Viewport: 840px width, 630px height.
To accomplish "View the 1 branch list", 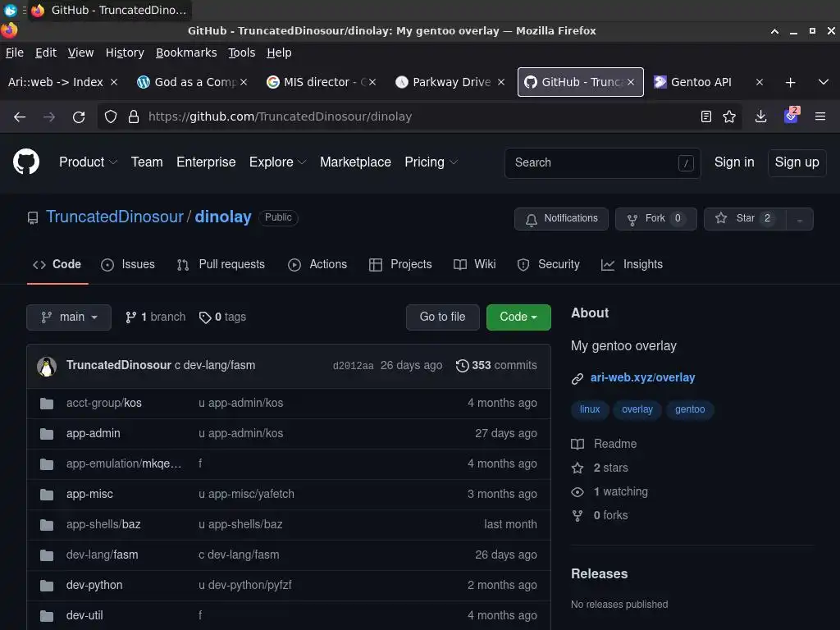I will coord(155,317).
